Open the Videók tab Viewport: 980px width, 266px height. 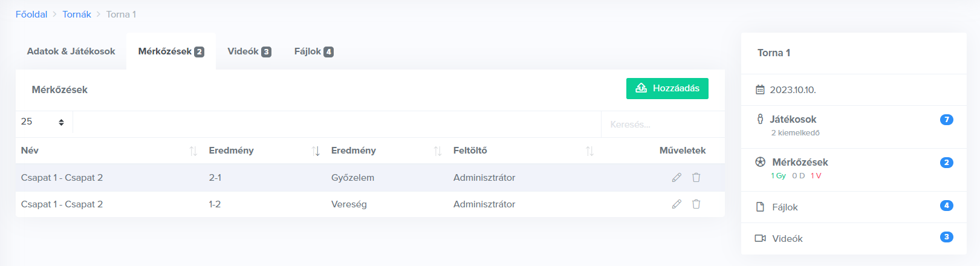[x=248, y=51]
